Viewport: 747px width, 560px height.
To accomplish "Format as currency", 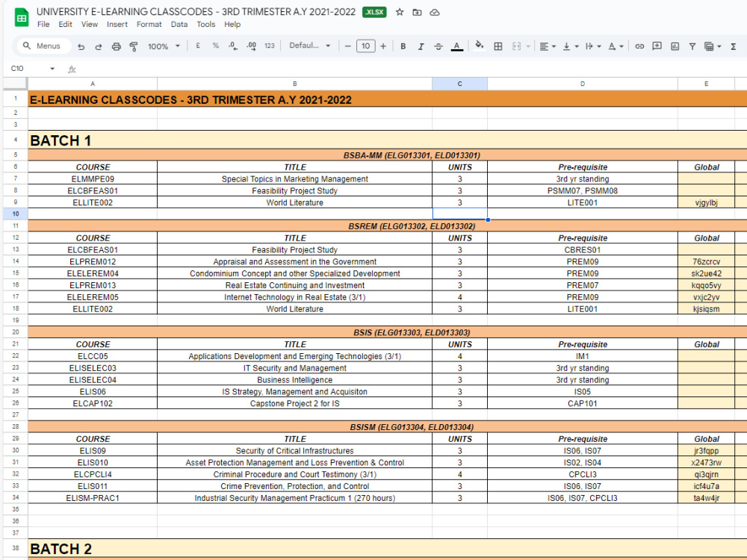I will click(198, 46).
